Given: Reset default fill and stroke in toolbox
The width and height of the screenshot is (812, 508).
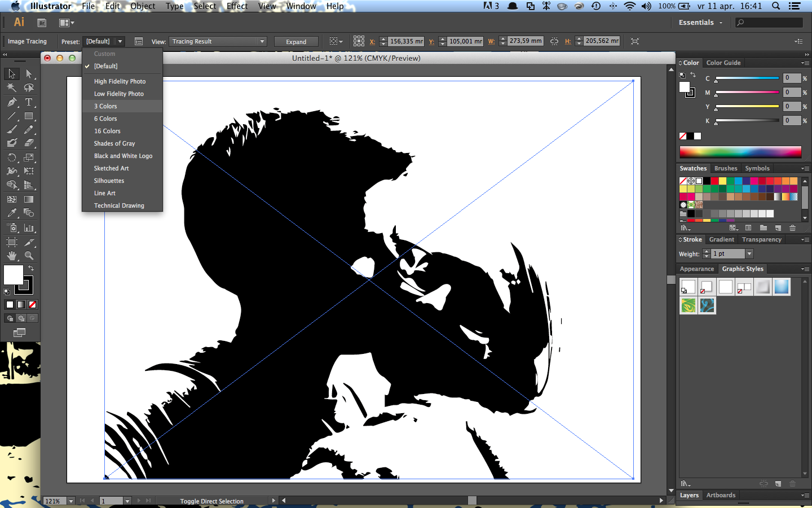Looking at the screenshot, I should pos(7,292).
